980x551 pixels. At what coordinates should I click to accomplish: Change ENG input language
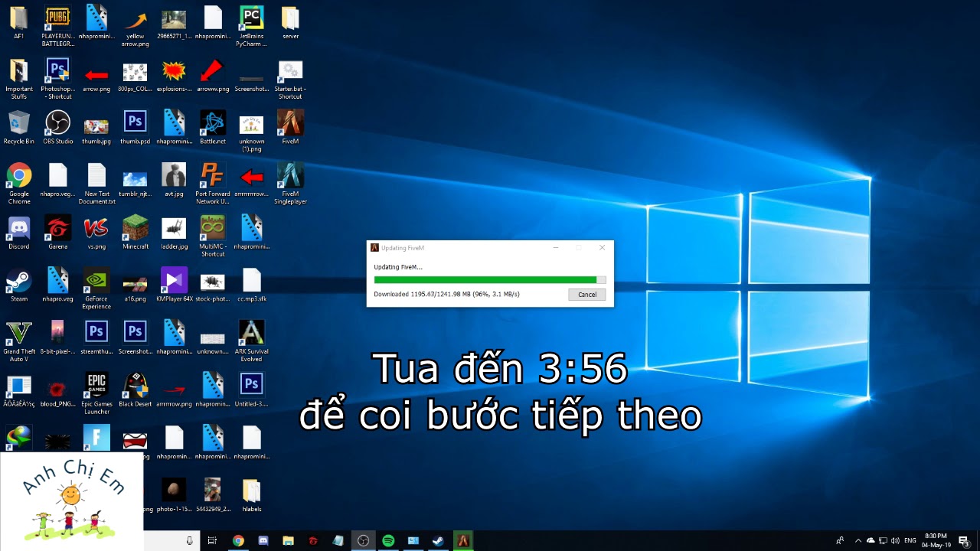910,540
